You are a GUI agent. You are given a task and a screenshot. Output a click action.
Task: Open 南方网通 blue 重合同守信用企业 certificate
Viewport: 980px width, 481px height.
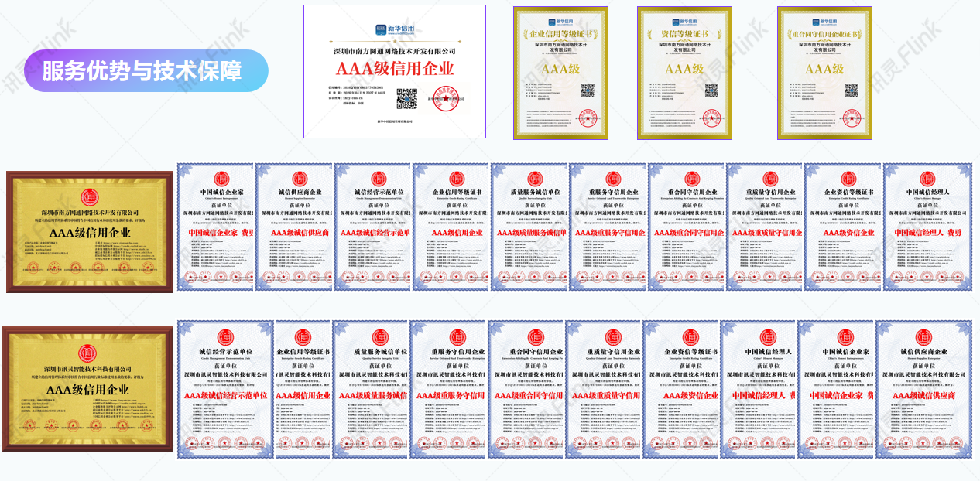click(x=686, y=227)
